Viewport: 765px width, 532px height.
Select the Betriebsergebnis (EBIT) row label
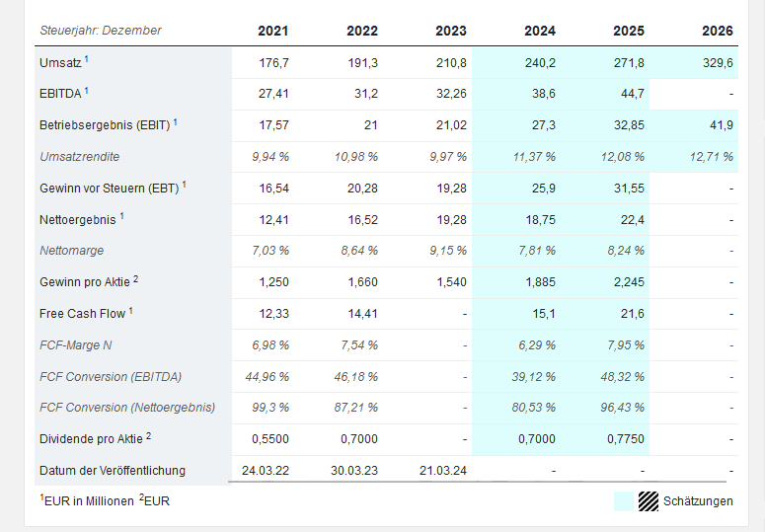point(104,124)
